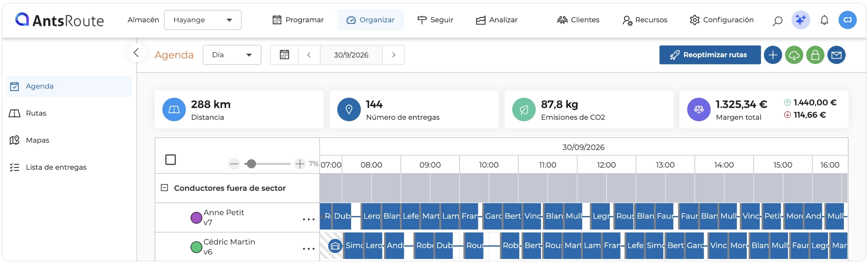The height and width of the screenshot is (264, 868).
Task: Click the purple Margen total scales icon
Action: pyautogui.click(x=699, y=109)
